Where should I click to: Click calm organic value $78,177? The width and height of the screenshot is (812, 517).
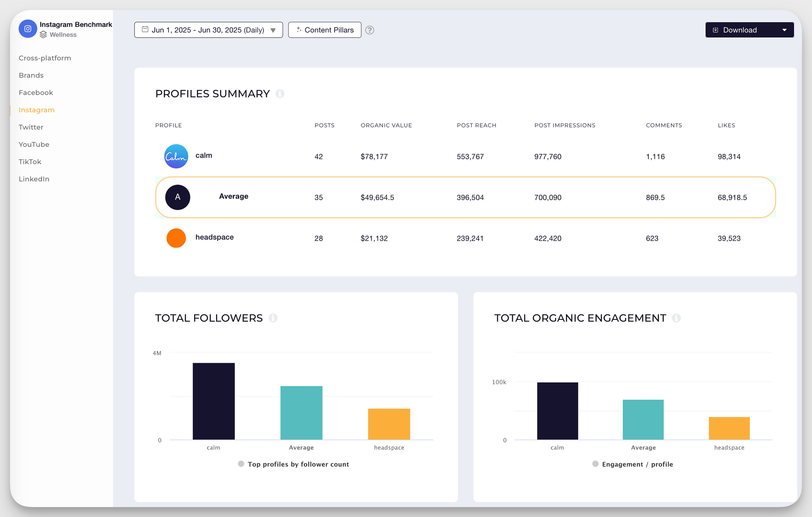click(374, 157)
